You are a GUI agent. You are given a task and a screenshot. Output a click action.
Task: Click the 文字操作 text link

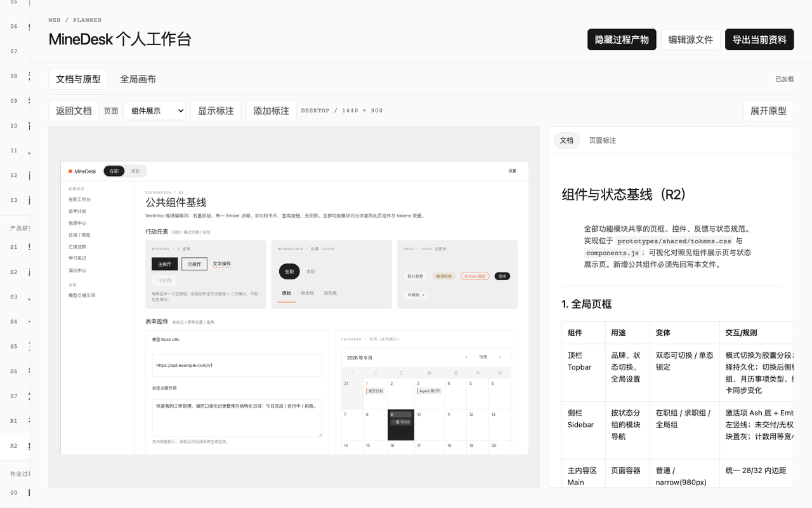(x=221, y=264)
